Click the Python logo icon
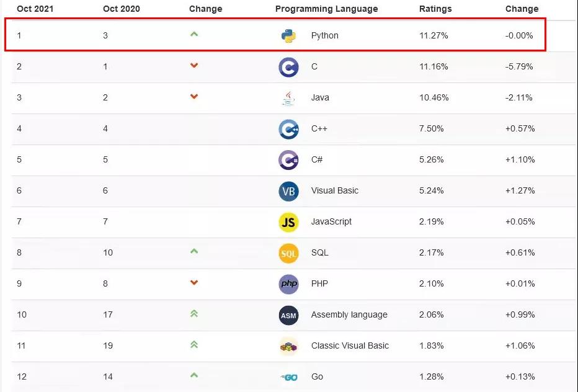The height and width of the screenshot is (392, 578). 288,36
